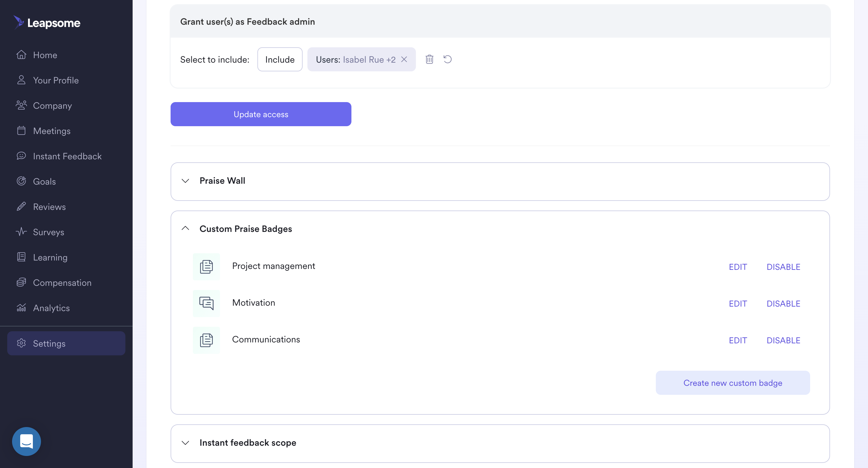
Task: Click the Motivation badge icon
Action: [206, 303]
